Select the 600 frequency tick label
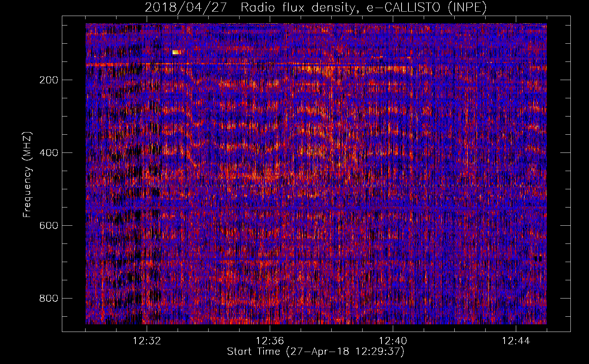The height and width of the screenshot is (364, 589). tap(49, 226)
